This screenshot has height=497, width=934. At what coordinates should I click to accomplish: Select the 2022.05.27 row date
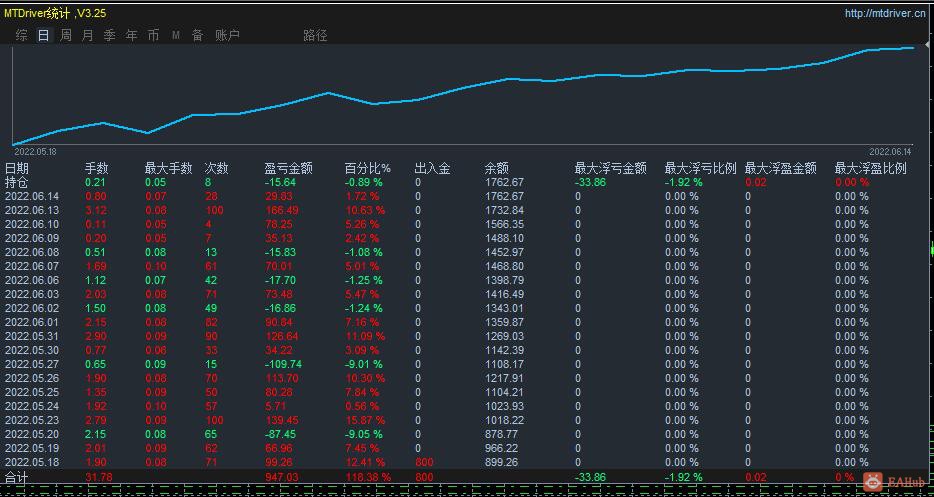32,364
